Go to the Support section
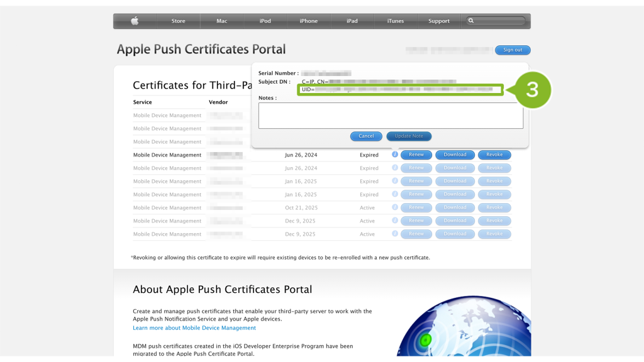 coord(438,21)
